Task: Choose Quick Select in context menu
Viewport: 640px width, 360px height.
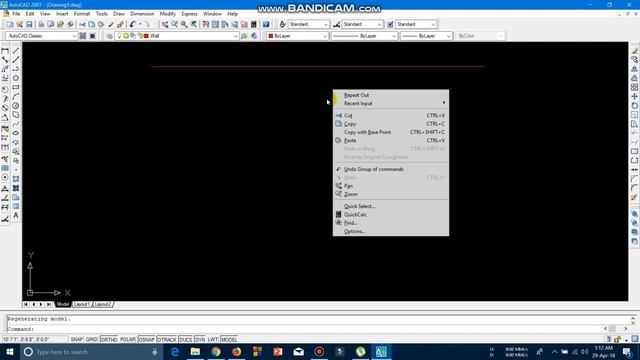Action: [391, 206]
